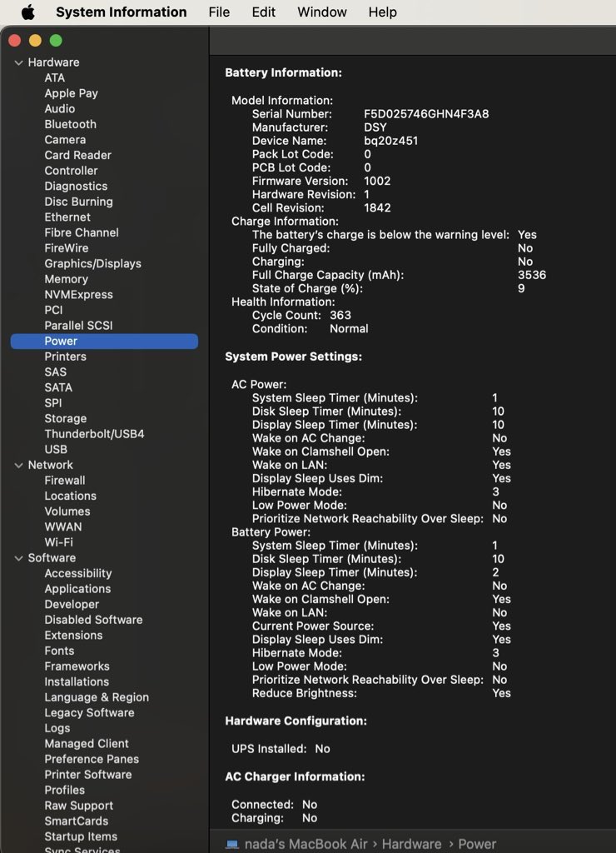Click the MacBook icon in path bar

click(x=232, y=844)
